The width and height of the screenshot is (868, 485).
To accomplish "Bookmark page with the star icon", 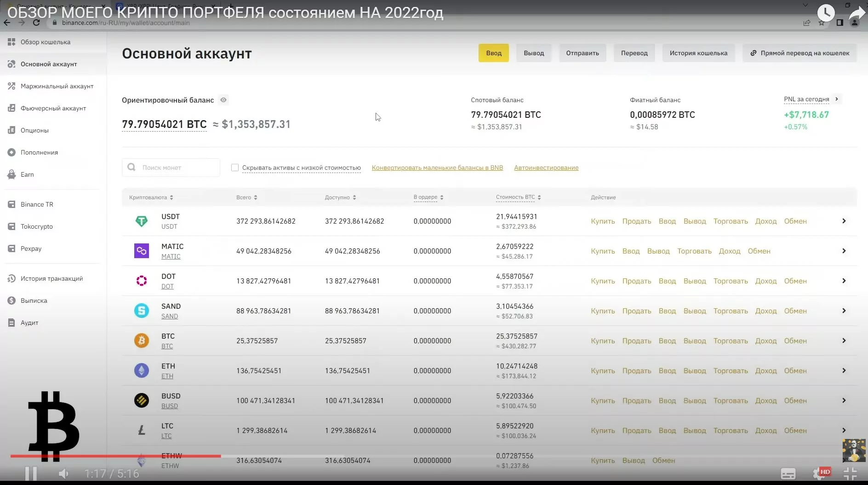I will [x=822, y=23].
